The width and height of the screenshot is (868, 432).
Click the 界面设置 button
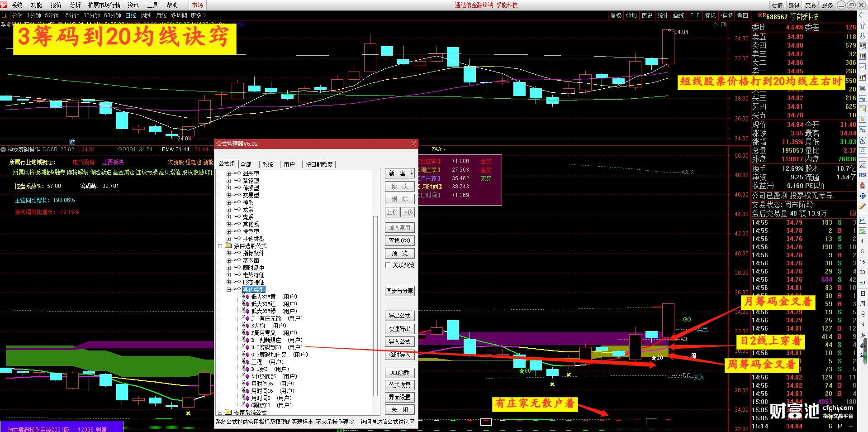(x=400, y=397)
